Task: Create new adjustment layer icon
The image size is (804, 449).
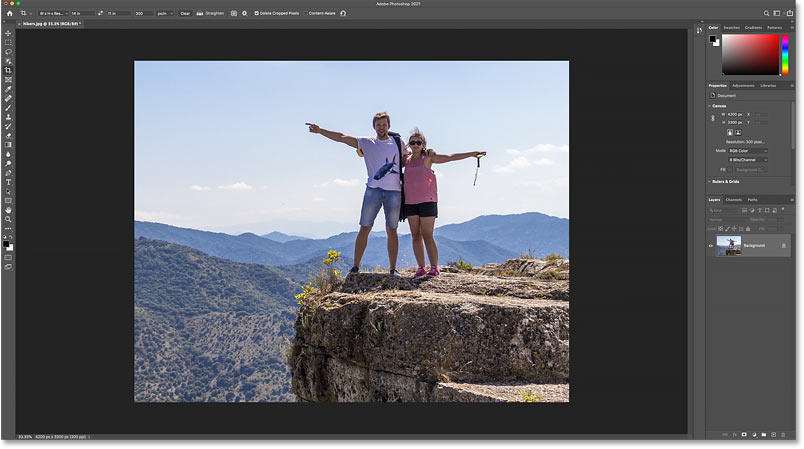Action: pos(754,435)
